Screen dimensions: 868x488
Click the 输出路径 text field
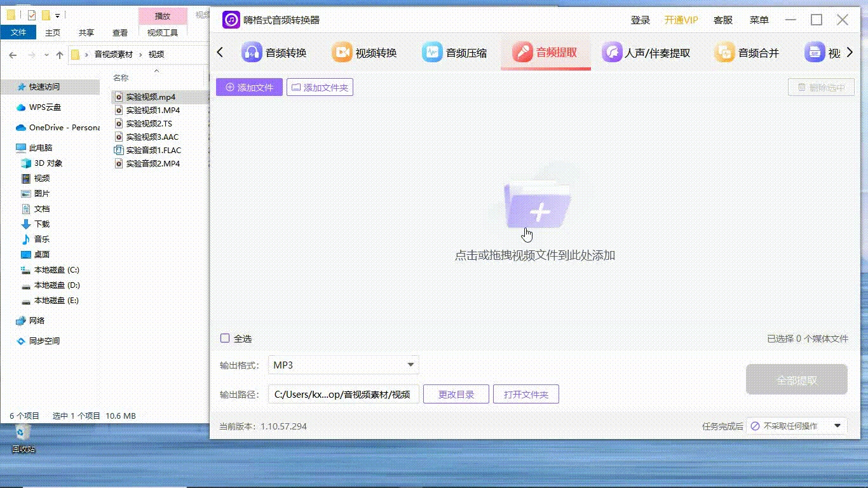342,395
